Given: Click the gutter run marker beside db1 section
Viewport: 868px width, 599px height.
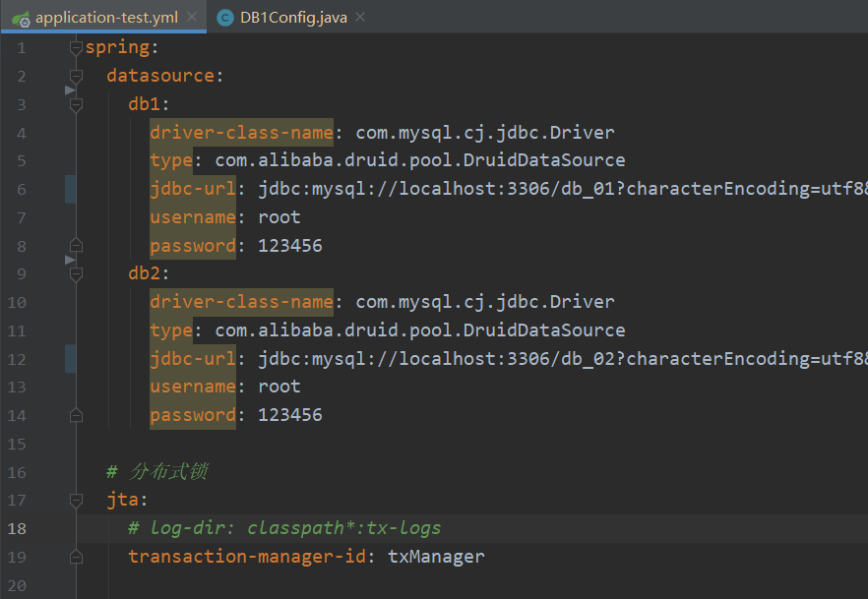Looking at the screenshot, I should point(69,90).
